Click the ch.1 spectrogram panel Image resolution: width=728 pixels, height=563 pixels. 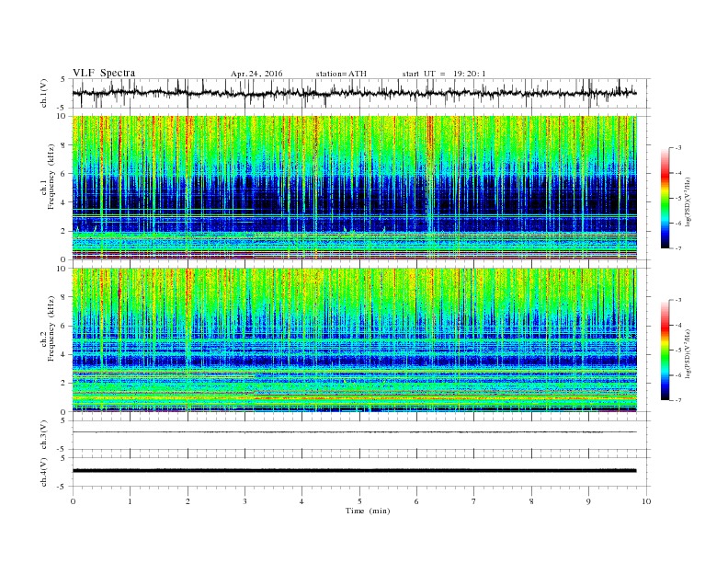click(x=355, y=188)
